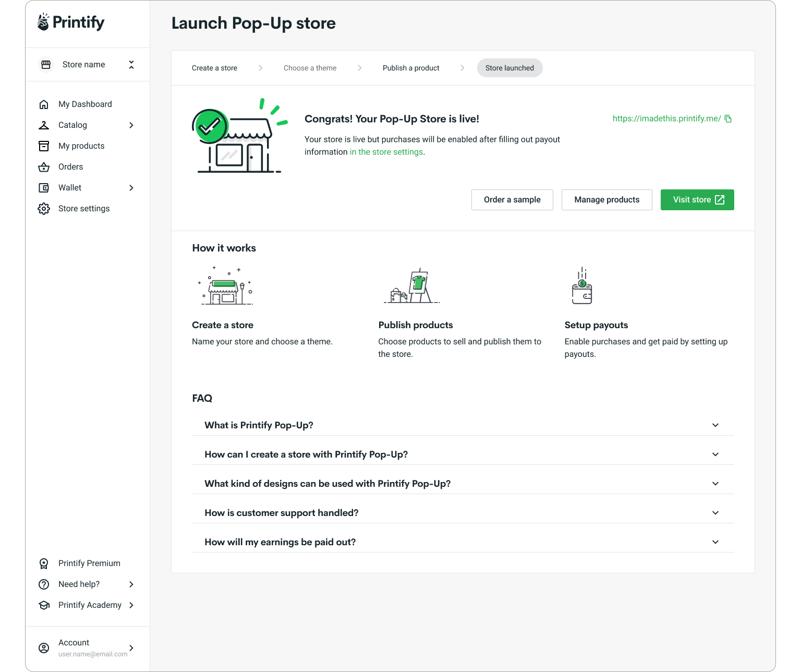Click the 'How it works' heading
This screenshot has width=801, height=672.
(x=224, y=248)
